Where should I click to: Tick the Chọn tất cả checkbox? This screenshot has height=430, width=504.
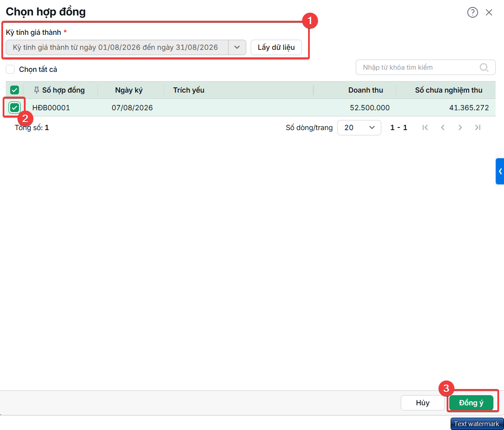(10, 69)
